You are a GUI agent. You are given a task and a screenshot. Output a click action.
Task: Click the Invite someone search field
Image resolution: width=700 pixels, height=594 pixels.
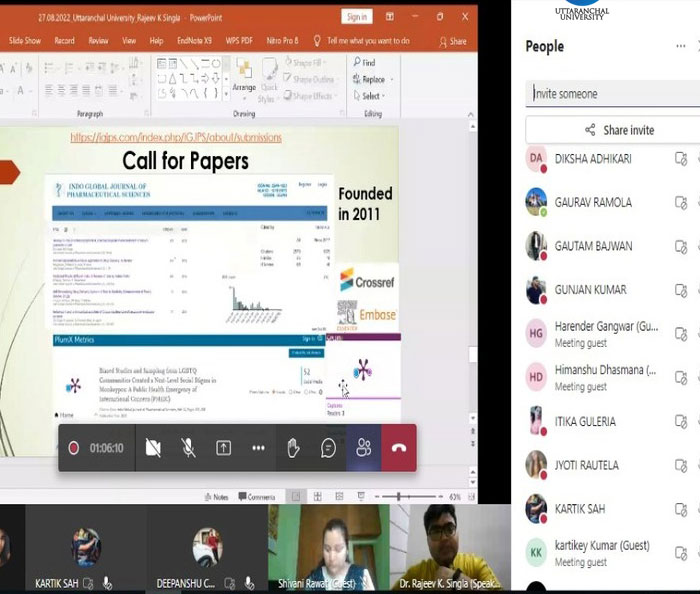click(x=612, y=94)
